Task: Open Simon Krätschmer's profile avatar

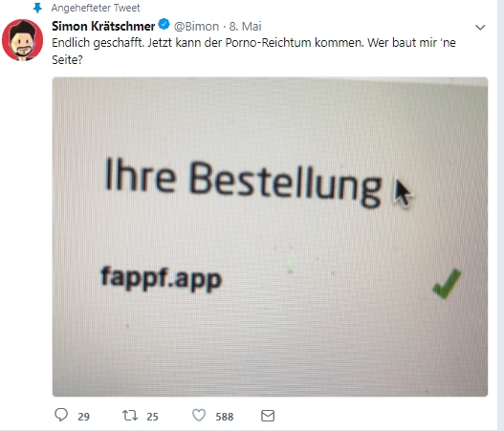Action: (x=22, y=40)
